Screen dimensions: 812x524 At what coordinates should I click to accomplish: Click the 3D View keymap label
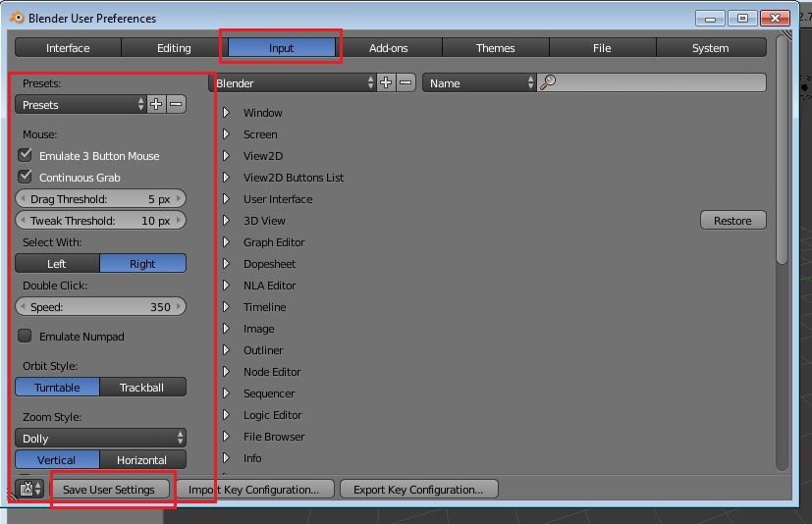point(264,221)
